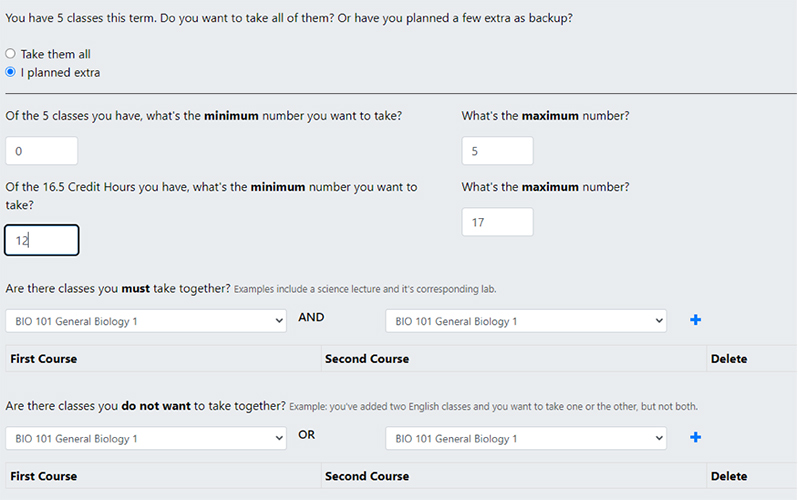Image resolution: width=798 pixels, height=500 pixels.
Task: Expand first course dropdown before OR
Action: 146,439
